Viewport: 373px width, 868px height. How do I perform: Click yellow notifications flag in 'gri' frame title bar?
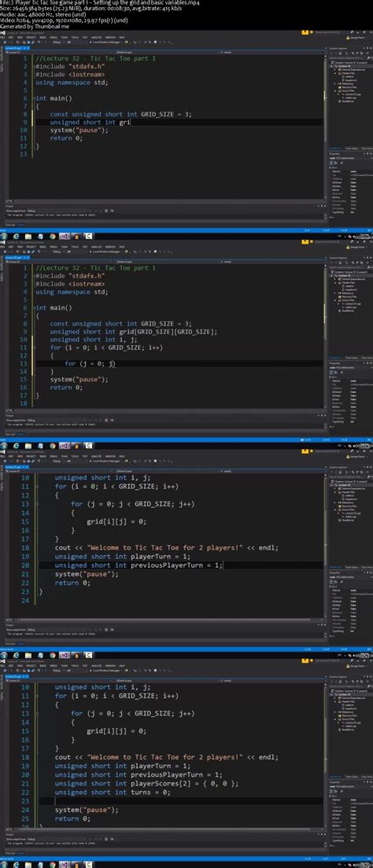point(305,33)
